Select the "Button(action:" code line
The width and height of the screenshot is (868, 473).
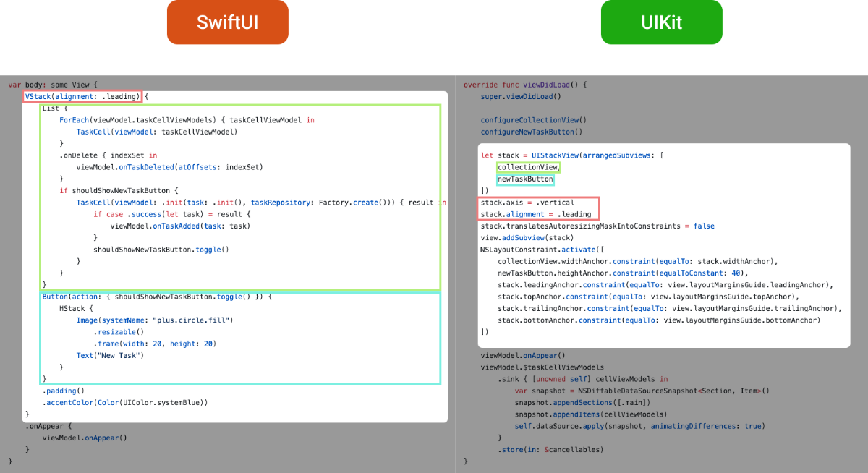coord(157,297)
